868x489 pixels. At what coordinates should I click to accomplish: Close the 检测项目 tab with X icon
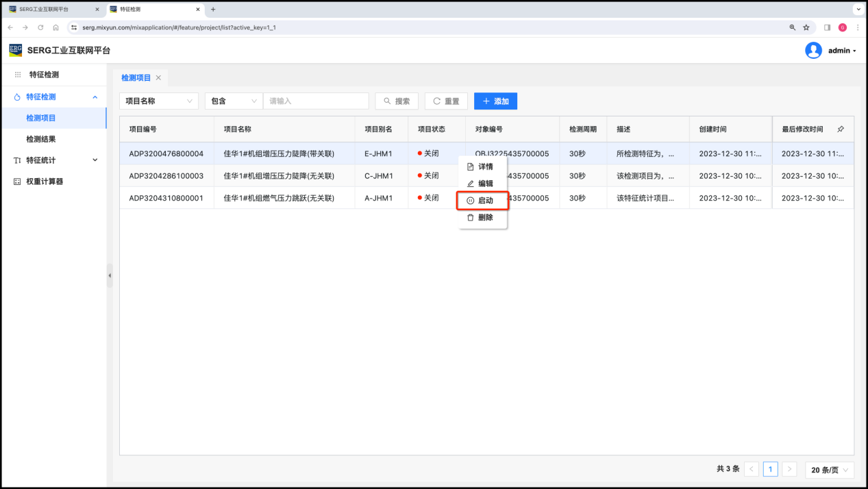click(158, 78)
